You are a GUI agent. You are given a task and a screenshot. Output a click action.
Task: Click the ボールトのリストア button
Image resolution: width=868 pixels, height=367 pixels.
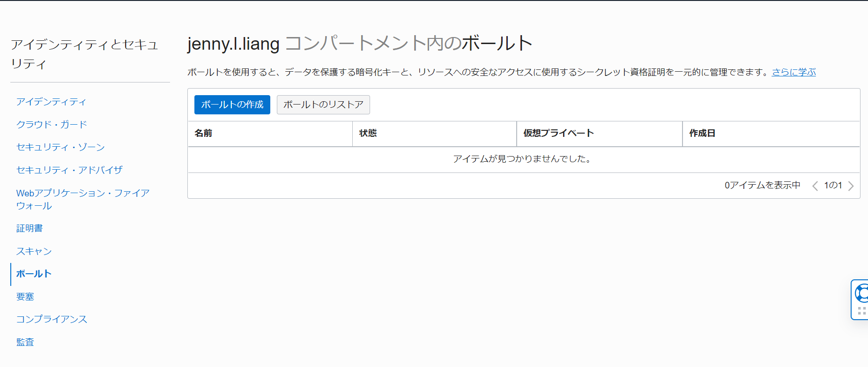click(323, 105)
